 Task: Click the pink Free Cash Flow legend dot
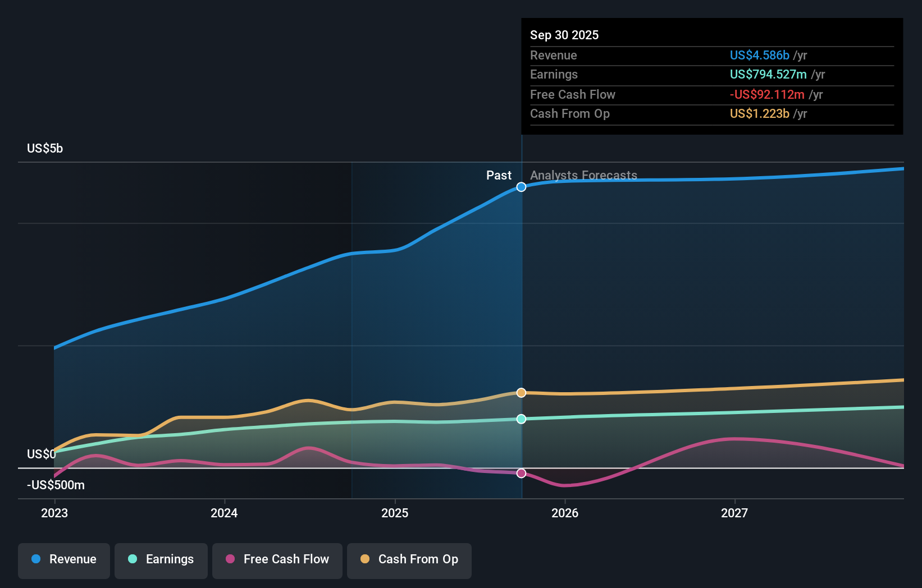coord(231,559)
